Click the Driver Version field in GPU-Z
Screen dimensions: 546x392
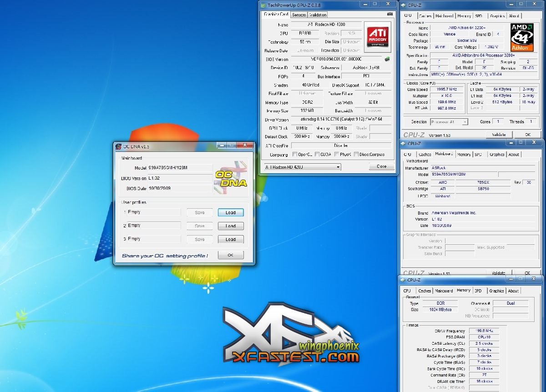[x=341, y=120]
